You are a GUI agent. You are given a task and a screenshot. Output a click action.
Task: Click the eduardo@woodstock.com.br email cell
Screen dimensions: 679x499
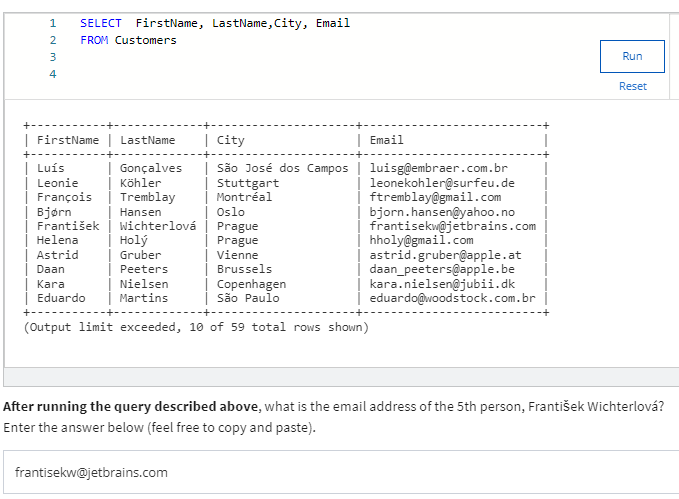point(452,298)
